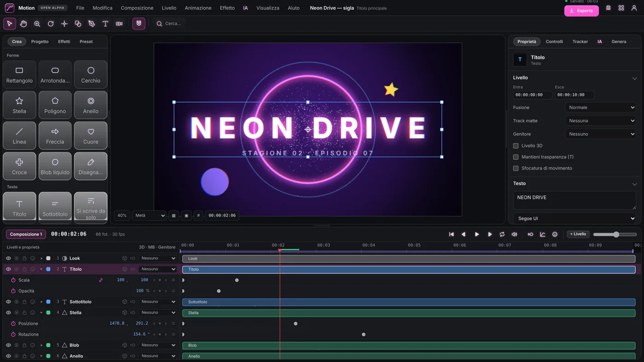The height and width of the screenshot is (362, 644).
Task: Add a Blob liquido shape
Action: (55, 166)
